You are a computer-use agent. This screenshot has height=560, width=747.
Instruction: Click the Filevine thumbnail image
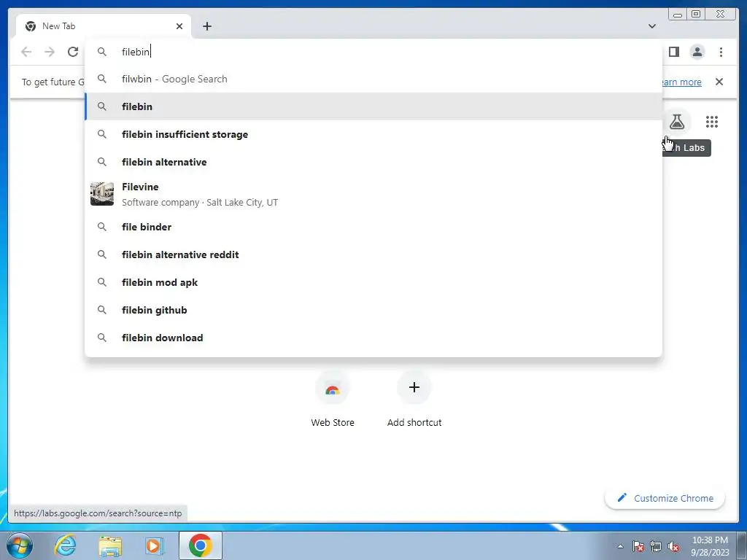pos(102,194)
